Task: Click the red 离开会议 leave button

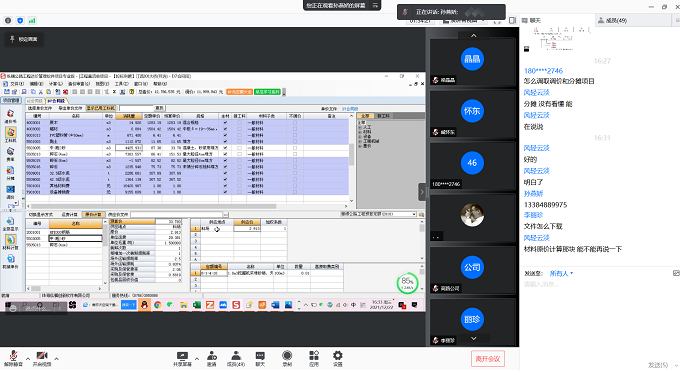Action: (x=488, y=359)
